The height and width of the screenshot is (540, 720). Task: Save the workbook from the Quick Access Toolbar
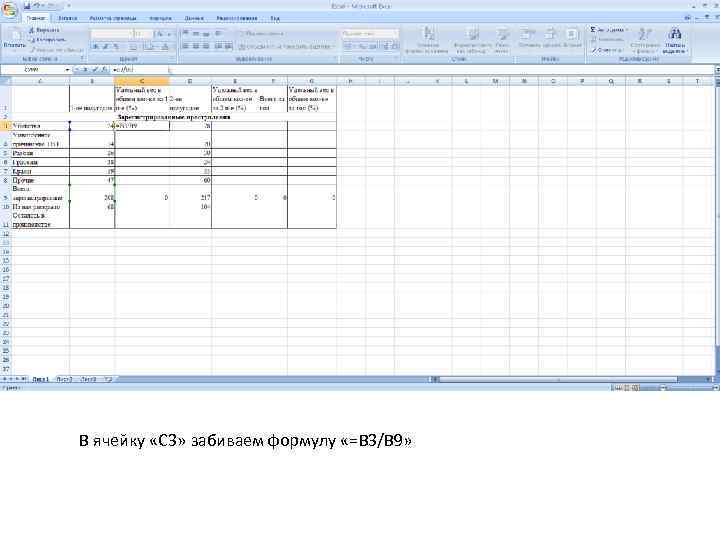(27, 6)
